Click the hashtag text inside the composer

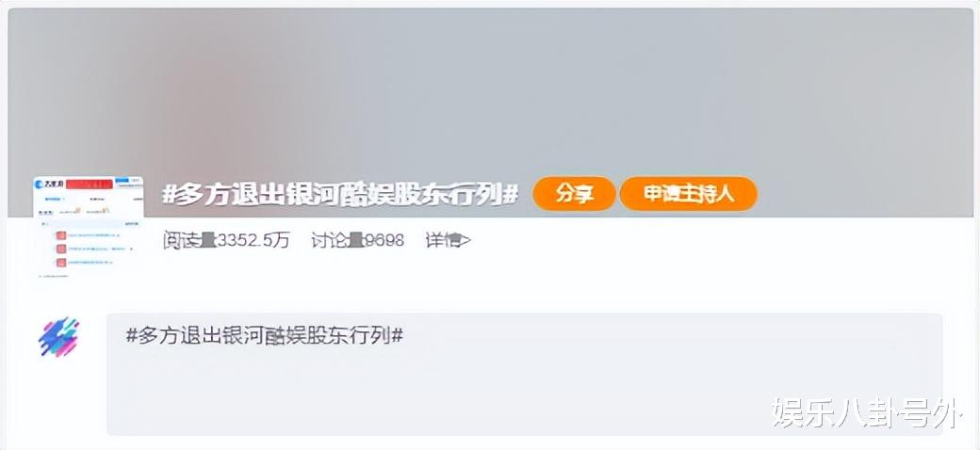265,335
